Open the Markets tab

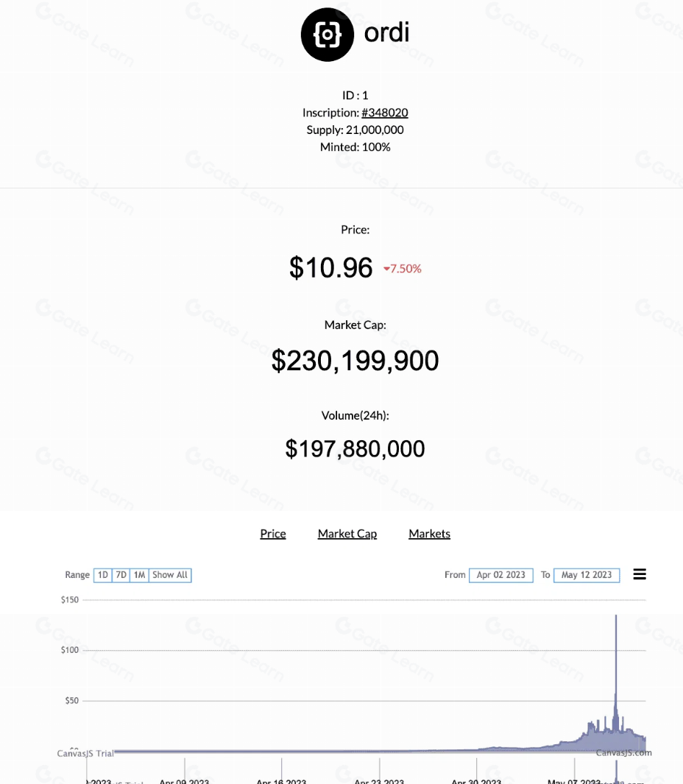[x=429, y=534]
